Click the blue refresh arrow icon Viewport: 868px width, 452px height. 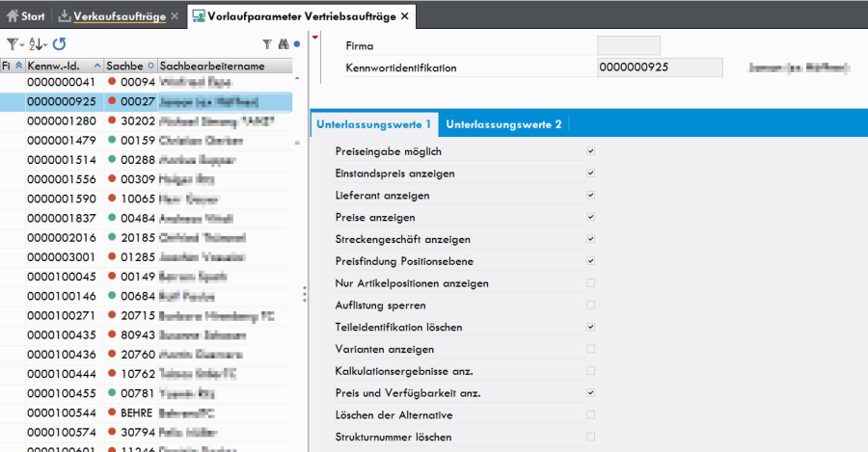59,44
